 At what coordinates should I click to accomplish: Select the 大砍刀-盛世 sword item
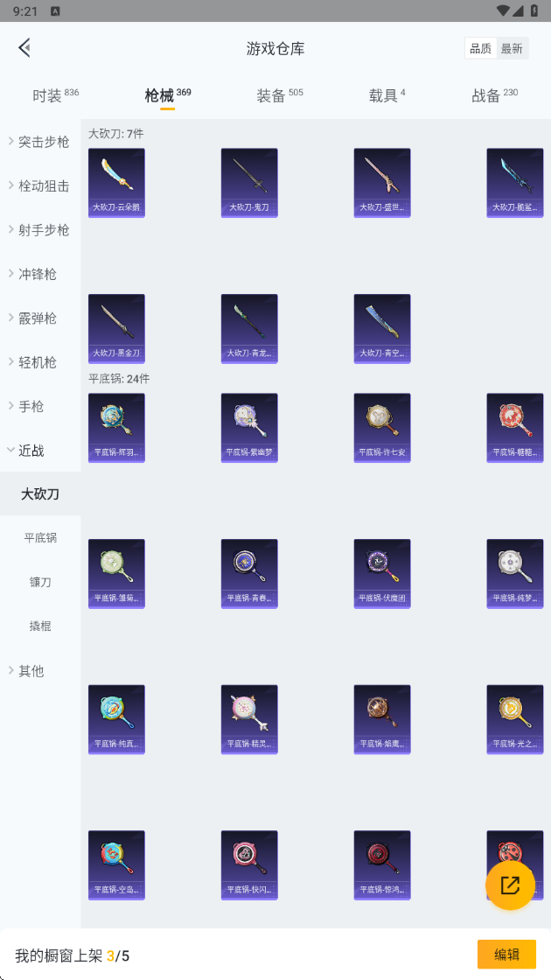coord(382,183)
